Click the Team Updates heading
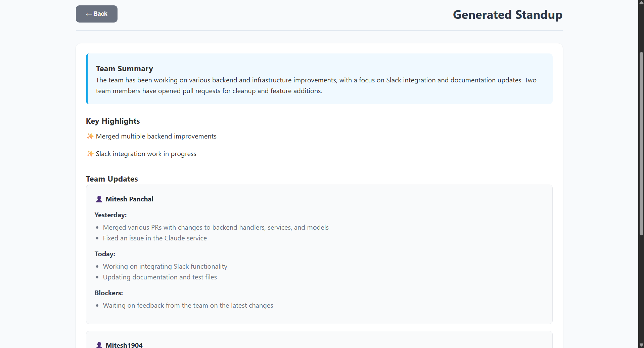 112,179
